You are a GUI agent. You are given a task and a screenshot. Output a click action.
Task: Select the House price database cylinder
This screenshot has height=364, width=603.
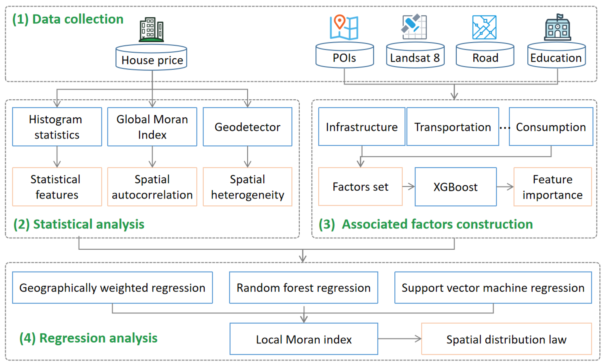152,57
